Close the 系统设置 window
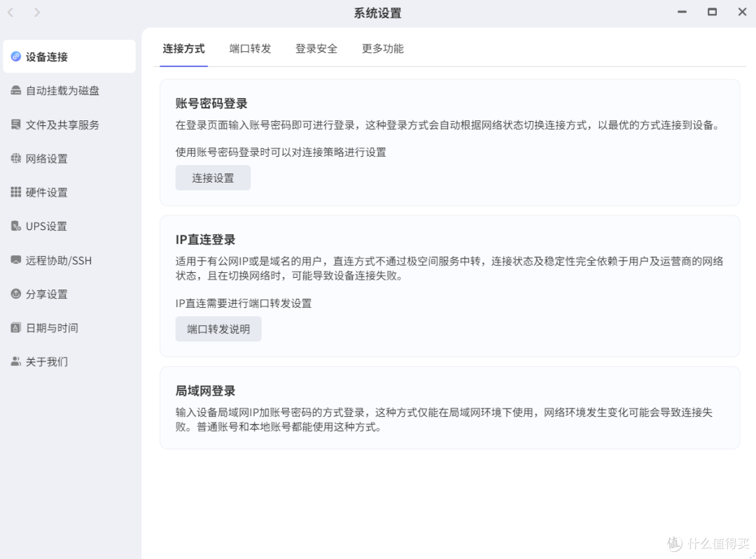Image resolution: width=756 pixels, height=559 pixels. tap(743, 12)
